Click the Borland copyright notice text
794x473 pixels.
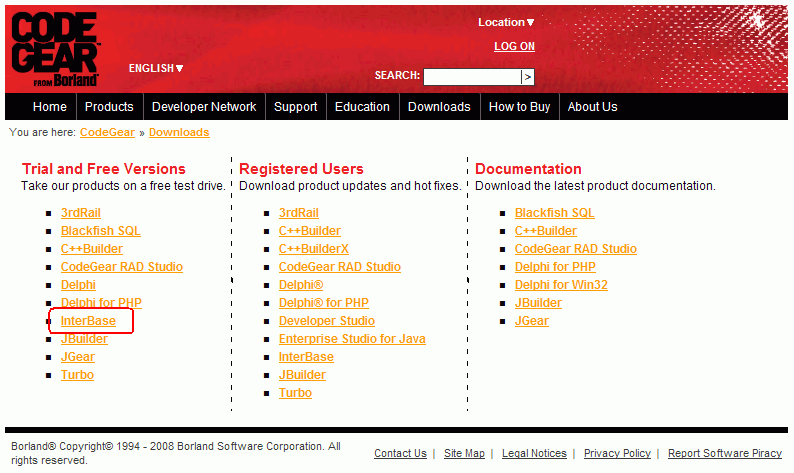[176, 453]
